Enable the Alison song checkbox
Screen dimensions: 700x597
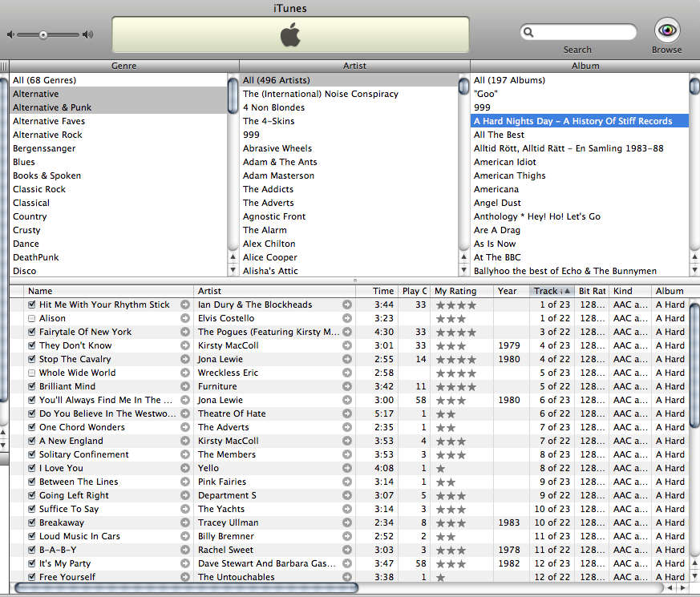pos(32,319)
